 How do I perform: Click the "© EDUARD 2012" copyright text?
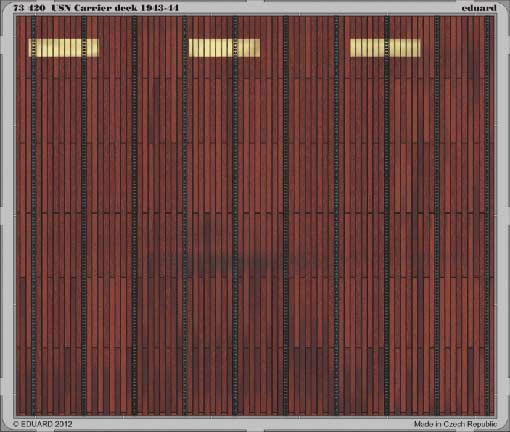(x=43, y=424)
